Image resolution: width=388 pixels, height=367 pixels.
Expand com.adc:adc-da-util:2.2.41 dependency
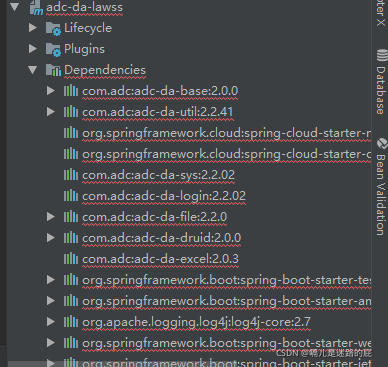pyautogui.click(x=51, y=112)
